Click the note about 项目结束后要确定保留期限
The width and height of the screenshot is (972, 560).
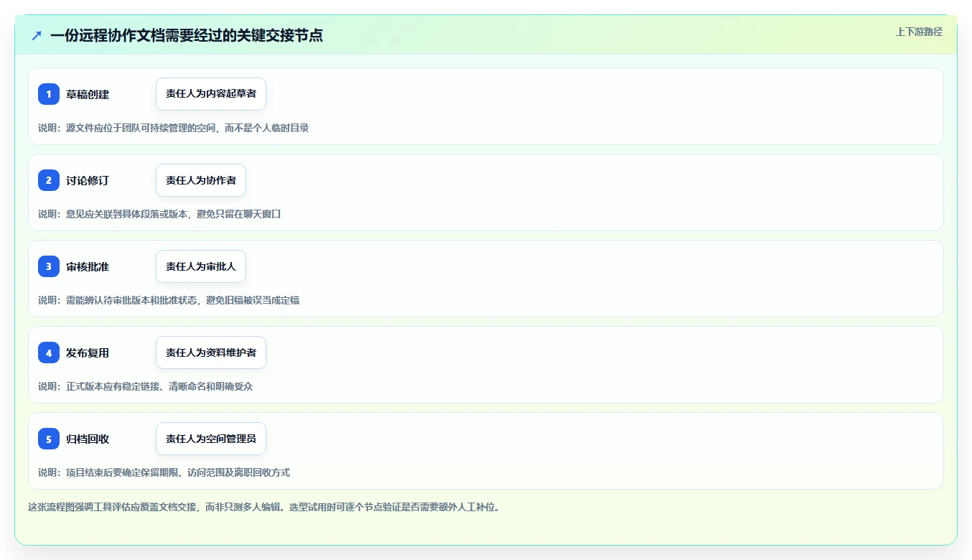tap(164, 472)
